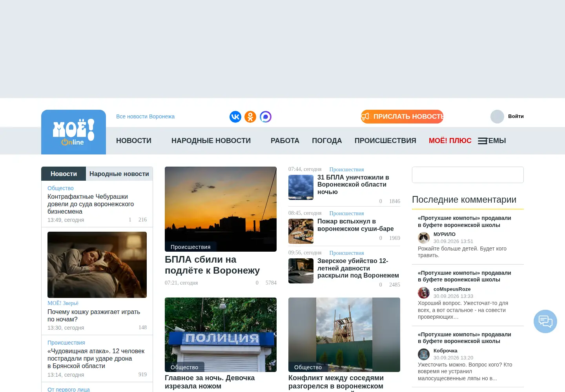565x392 pixels.
Task: Click the search input field
Action: coord(468,175)
